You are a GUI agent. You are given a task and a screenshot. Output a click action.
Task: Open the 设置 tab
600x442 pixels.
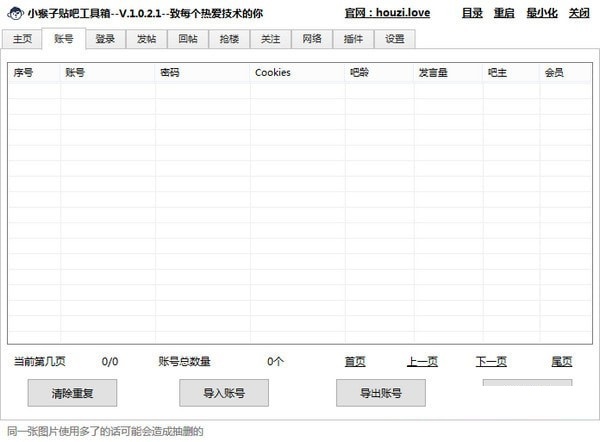point(395,39)
